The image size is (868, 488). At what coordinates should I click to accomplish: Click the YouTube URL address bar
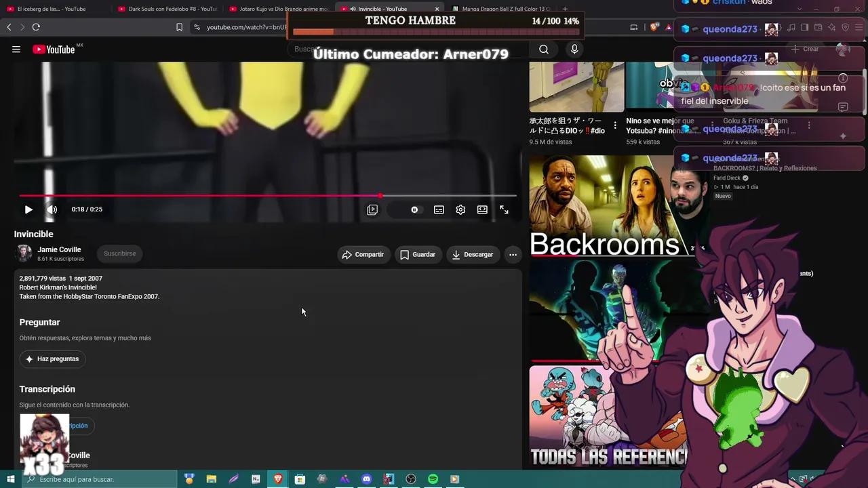(x=246, y=27)
